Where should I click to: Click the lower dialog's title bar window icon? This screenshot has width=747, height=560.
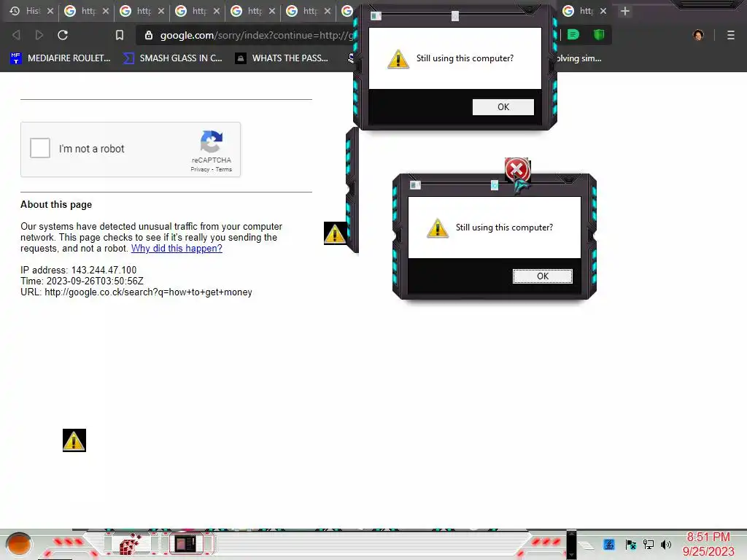(x=415, y=184)
